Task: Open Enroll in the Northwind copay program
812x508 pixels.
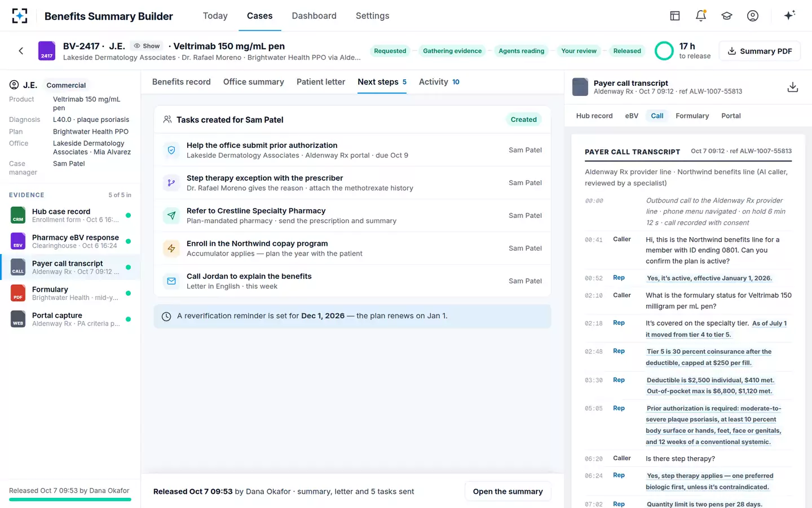Action: coord(352,248)
